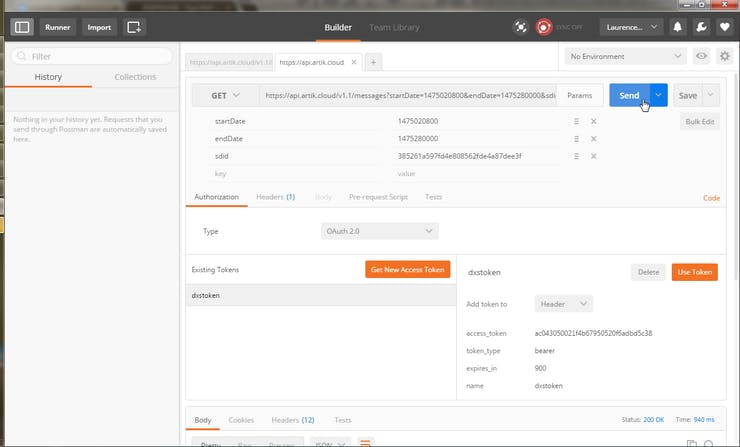Open the OAuth 2.0 type dropdown
The image size is (740, 447).
point(379,231)
